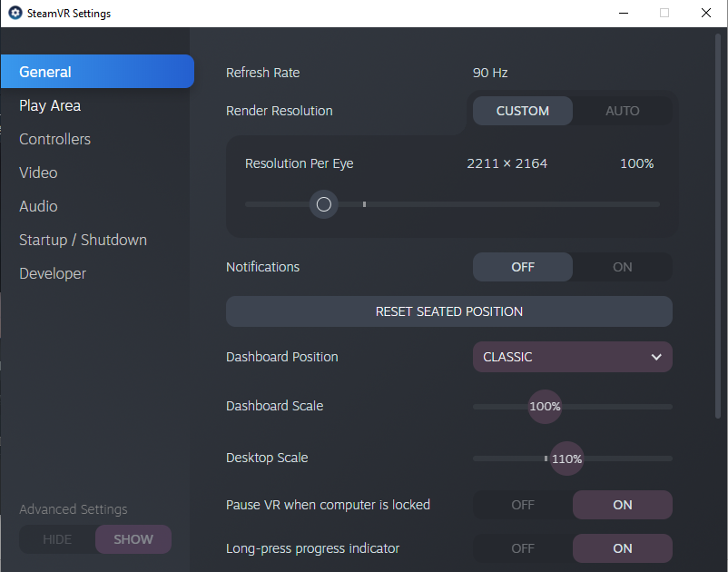Select Startup / Shutdown section
This screenshot has height=572, width=728.
coord(84,240)
